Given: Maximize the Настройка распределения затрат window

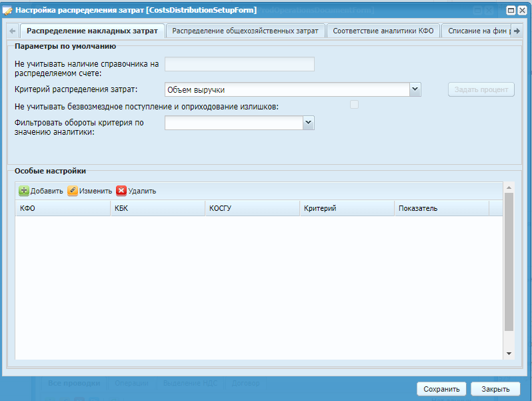Looking at the screenshot, I should point(511,11).
